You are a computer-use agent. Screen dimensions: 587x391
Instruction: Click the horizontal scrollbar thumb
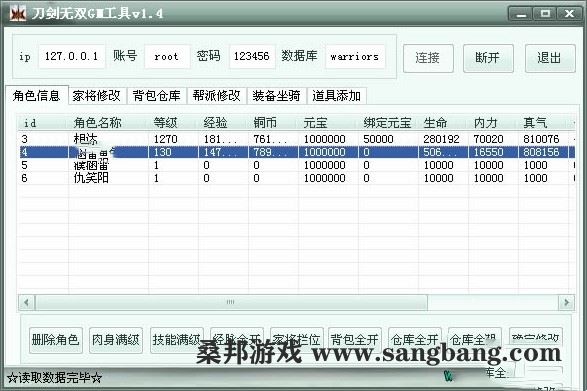[231, 302]
